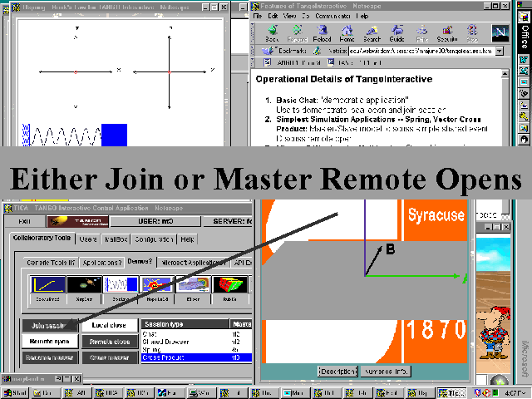
Task: Launch the planets demo thumbnail
Action: (84, 284)
